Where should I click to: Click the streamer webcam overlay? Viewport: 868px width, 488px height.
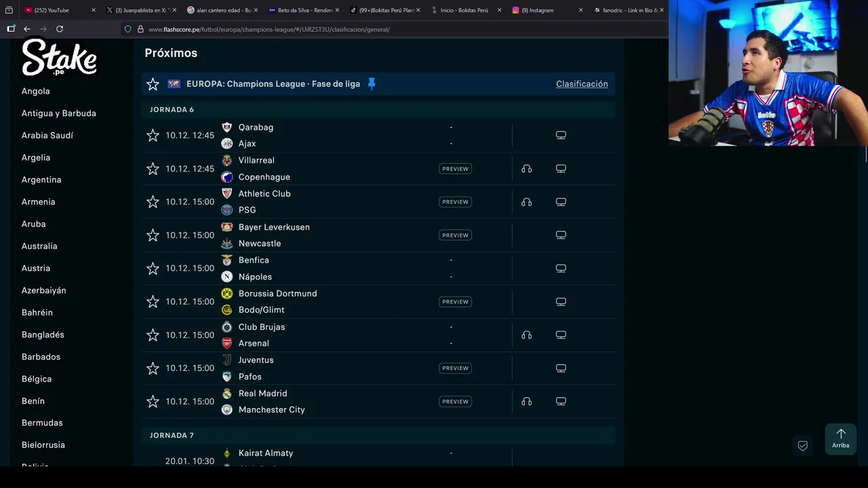coord(768,73)
